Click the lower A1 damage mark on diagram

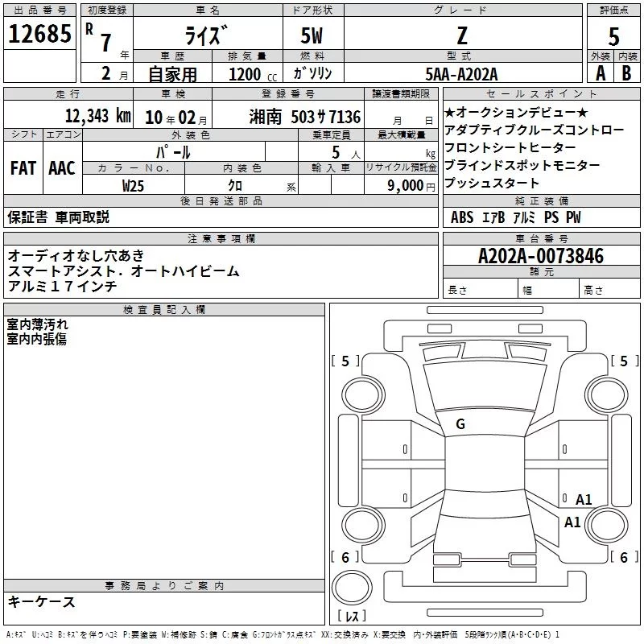coord(572,522)
